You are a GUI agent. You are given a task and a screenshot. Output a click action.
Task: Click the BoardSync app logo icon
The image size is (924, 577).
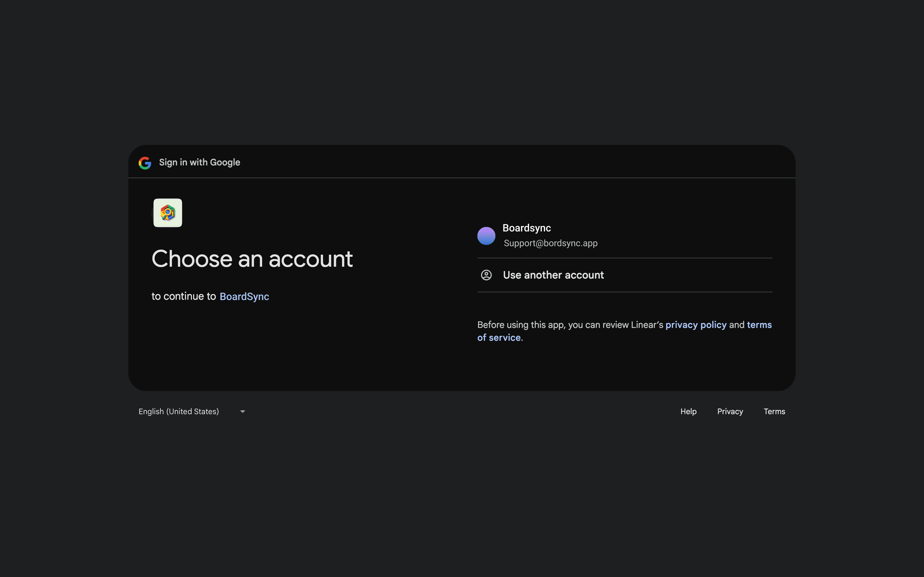[x=167, y=213]
